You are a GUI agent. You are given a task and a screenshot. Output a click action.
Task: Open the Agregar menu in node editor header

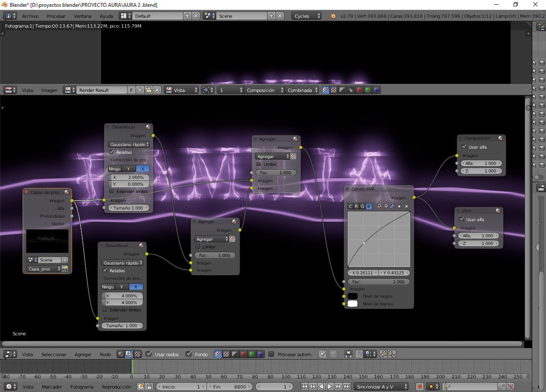[83, 355]
